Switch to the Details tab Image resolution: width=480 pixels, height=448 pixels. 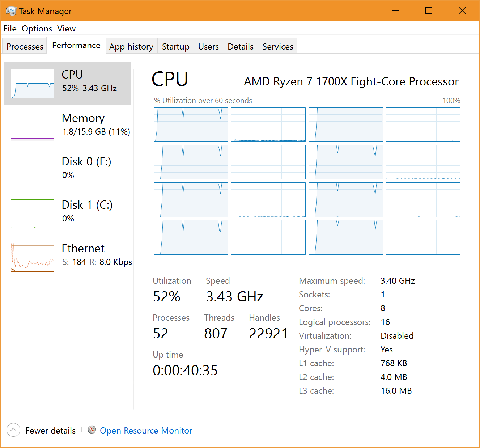click(241, 46)
